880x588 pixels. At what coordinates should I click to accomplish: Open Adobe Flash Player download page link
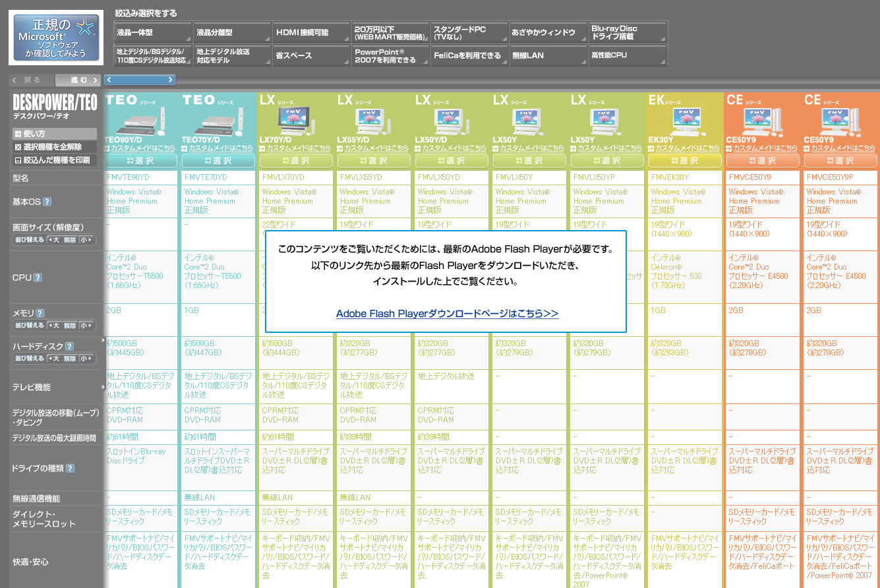point(447,314)
